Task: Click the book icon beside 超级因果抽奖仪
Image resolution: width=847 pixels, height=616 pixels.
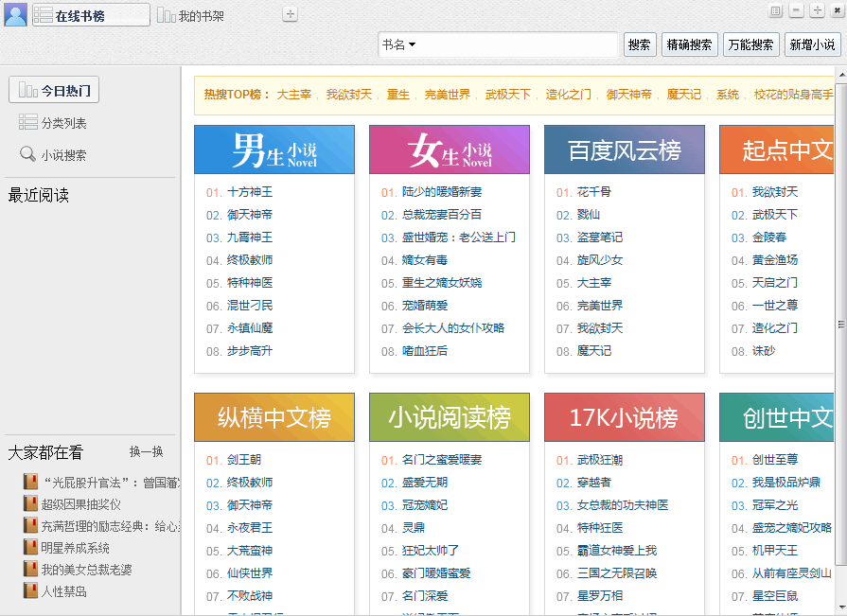Action: point(30,504)
